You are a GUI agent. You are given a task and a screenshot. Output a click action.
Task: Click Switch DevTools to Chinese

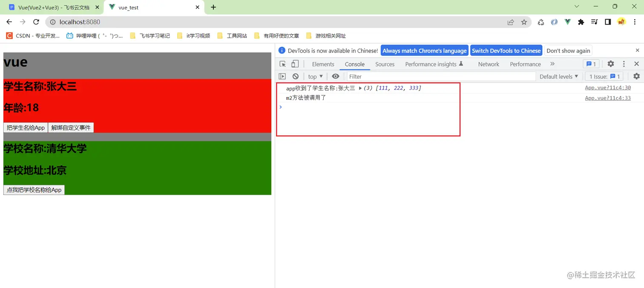click(x=506, y=50)
